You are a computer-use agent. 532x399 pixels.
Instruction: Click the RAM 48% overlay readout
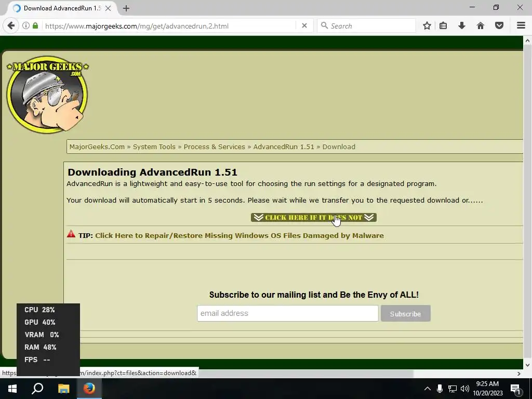[x=41, y=347]
